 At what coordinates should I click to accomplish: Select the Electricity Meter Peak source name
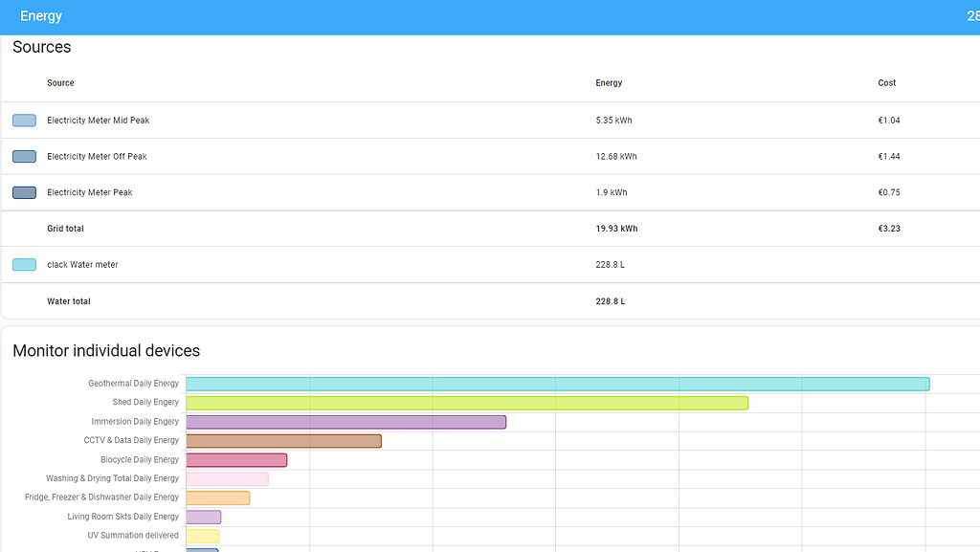(x=89, y=192)
